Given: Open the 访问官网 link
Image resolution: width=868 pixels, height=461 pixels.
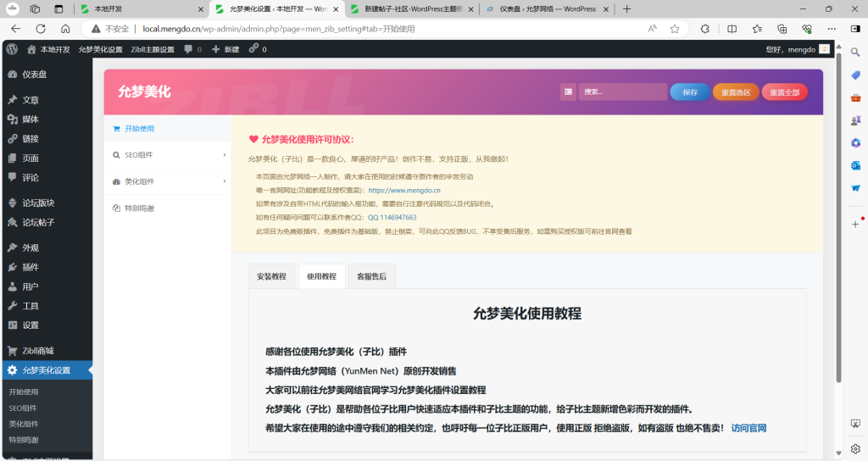Looking at the screenshot, I should point(748,428).
